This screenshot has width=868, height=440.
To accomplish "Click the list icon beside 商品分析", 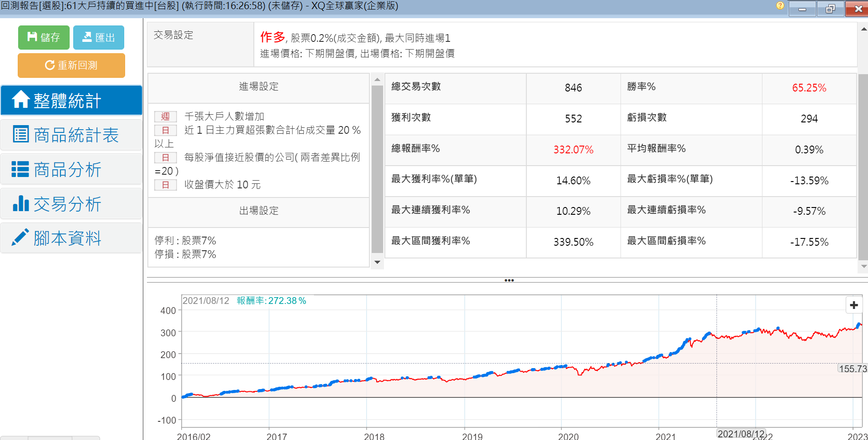I will point(20,169).
